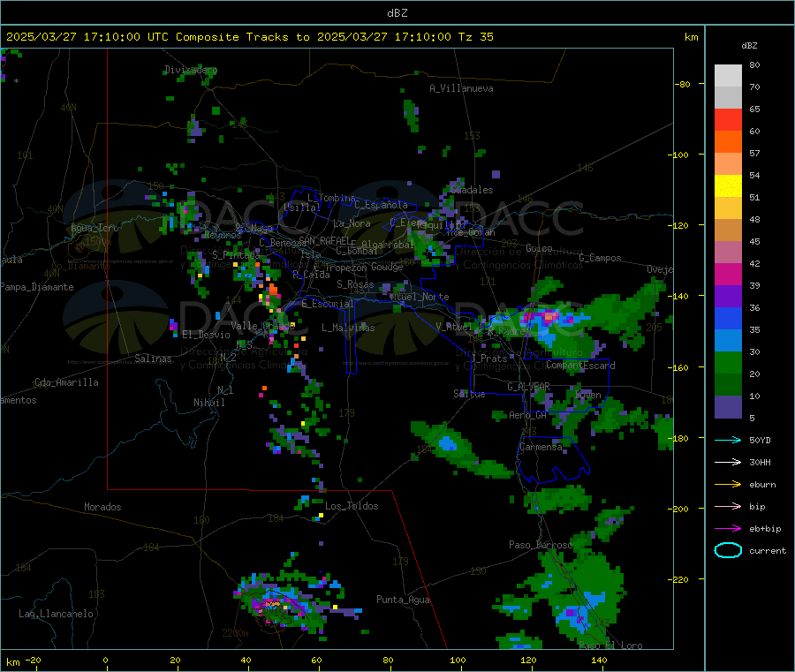The width and height of the screenshot is (795, 672).
Task: Click the 'Bowen' map label
Action: click(x=588, y=395)
